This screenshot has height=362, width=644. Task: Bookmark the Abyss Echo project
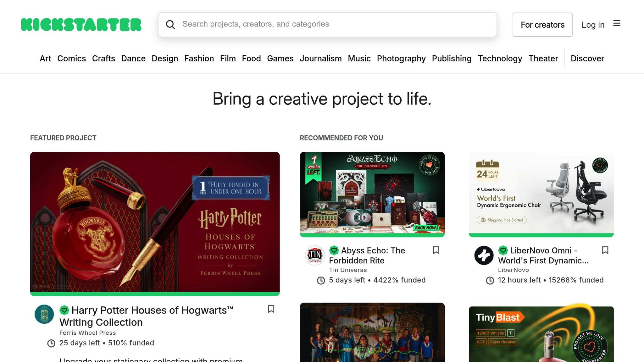click(x=436, y=250)
